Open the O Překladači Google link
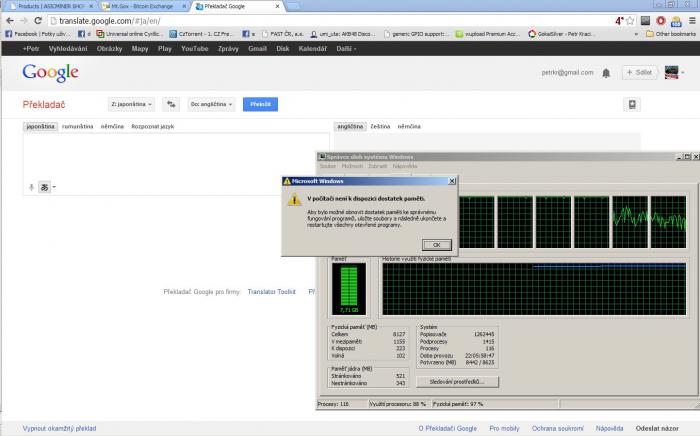 (x=448, y=428)
